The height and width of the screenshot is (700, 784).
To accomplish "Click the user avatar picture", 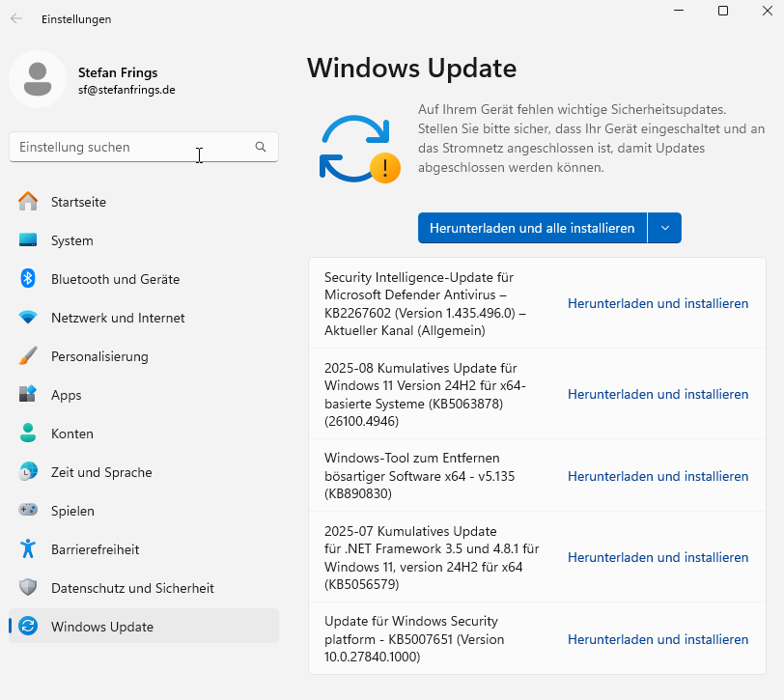I will [x=38, y=79].
